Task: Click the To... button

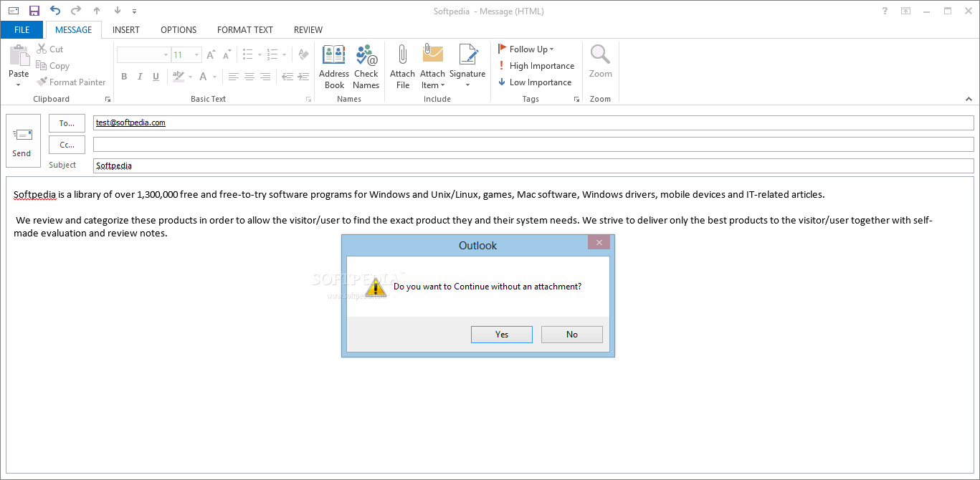Action: [x=67, y=123]
